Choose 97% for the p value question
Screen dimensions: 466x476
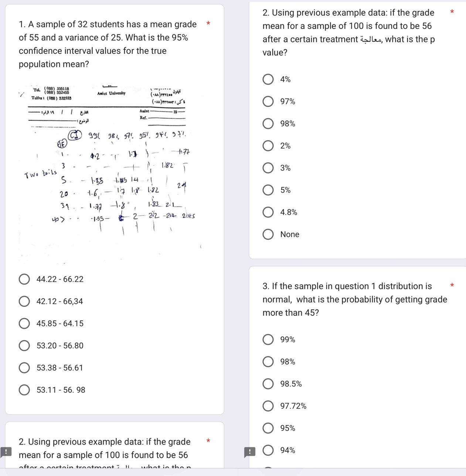tap(268, 102)
